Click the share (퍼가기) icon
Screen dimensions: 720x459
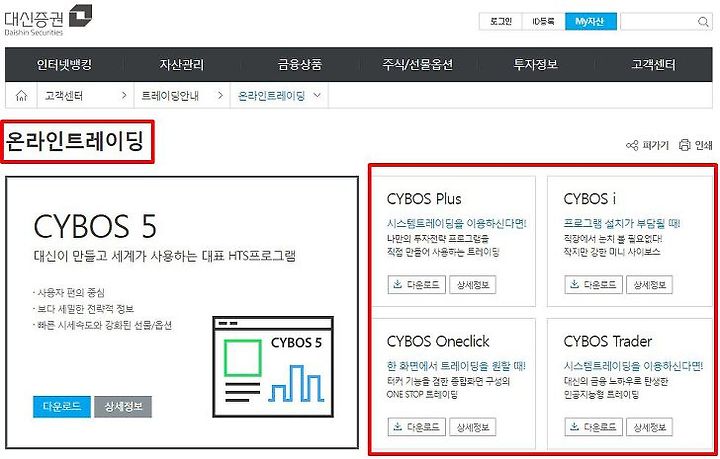(x=632, y=145)
